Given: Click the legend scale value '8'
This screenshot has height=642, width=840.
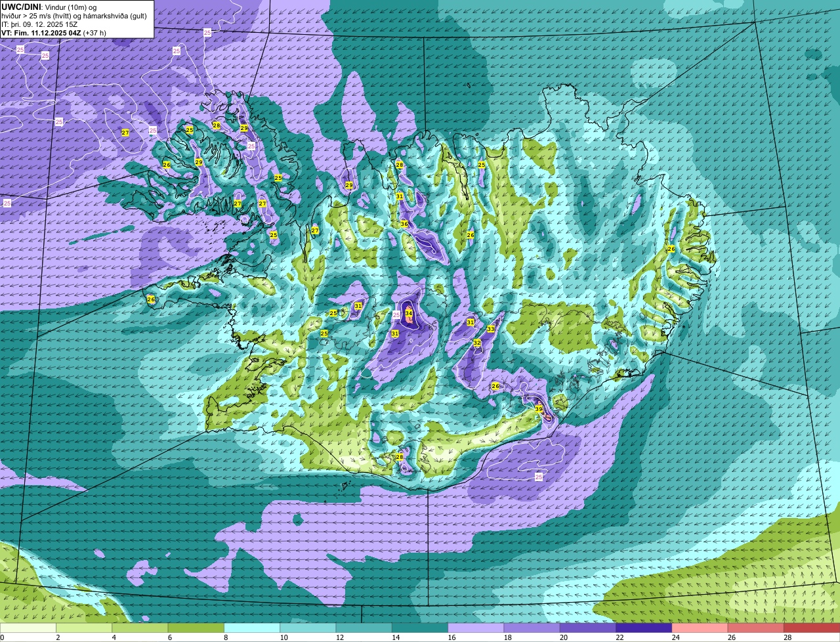Looking at the screenshot, I should [x=227, y=637].
